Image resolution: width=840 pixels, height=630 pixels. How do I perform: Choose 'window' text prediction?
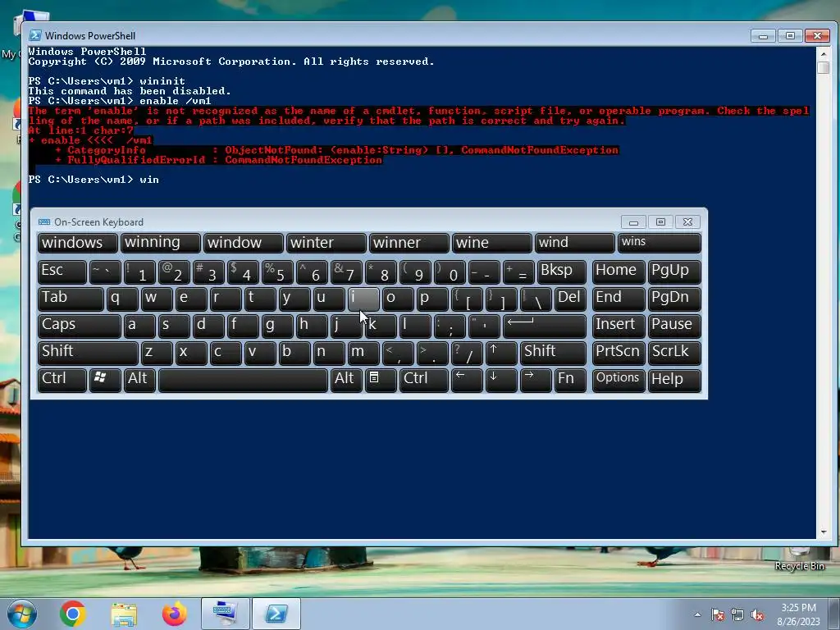tap(243, 243)
